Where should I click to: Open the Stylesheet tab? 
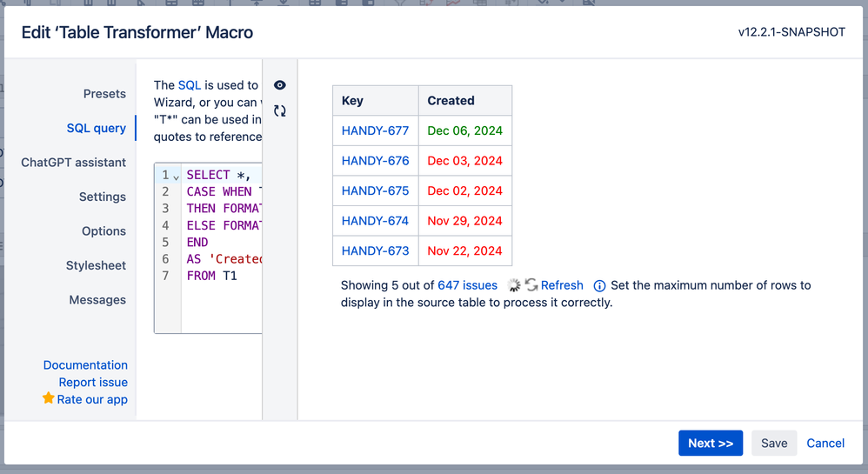tap(96, 265)
